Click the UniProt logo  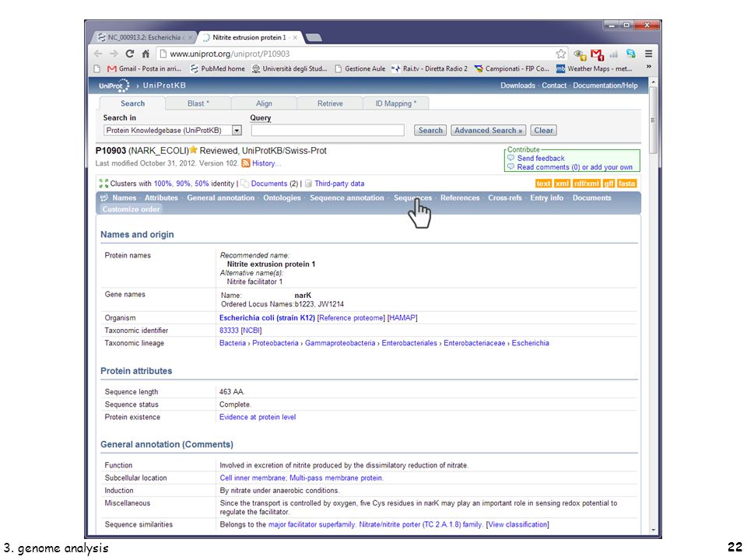click(x=114, y=86)
